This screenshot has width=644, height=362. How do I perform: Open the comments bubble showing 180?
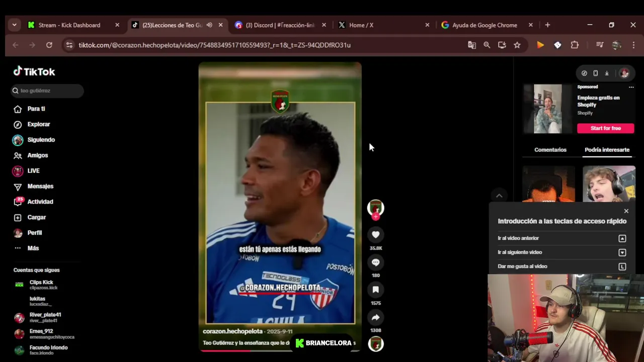click(375, 262)
